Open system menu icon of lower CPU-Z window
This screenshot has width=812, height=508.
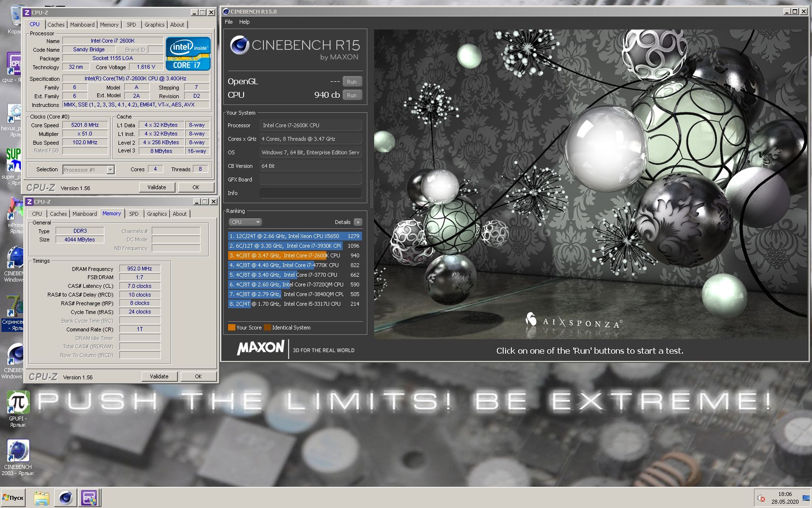pyautogui.click(x=29, y=202)
